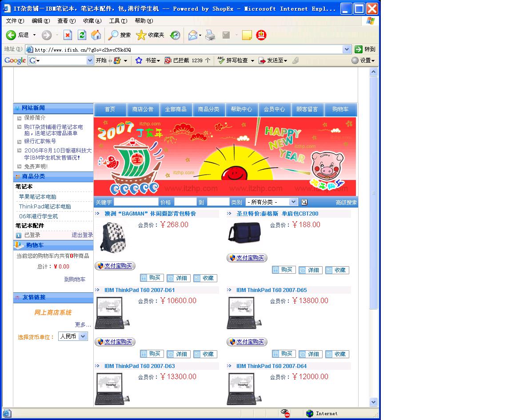The height and width of the screenshot is (420, 523).
Task: Print the page with printer icon
Action: click(210, 35)
